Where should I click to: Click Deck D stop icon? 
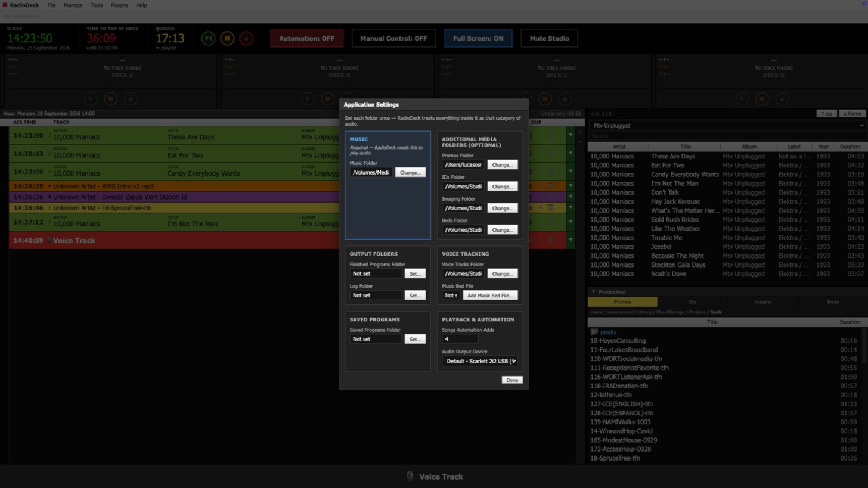(761, 99)
